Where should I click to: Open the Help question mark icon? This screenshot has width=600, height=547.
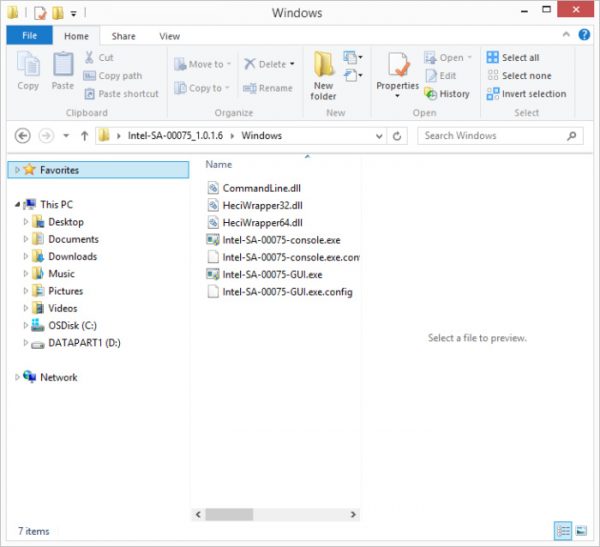[x=584, y=35]
